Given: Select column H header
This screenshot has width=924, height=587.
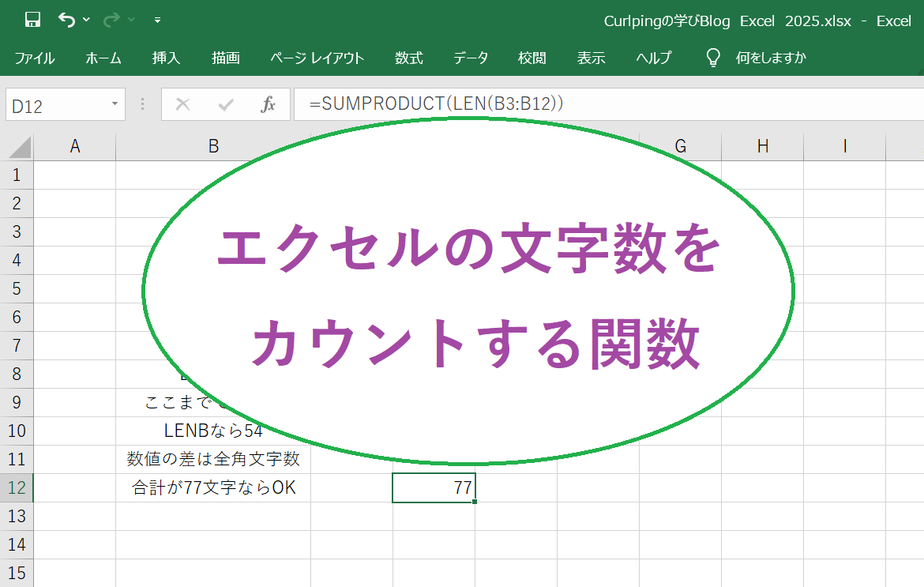Looking at the screenshot, I should tap(762, 146).
